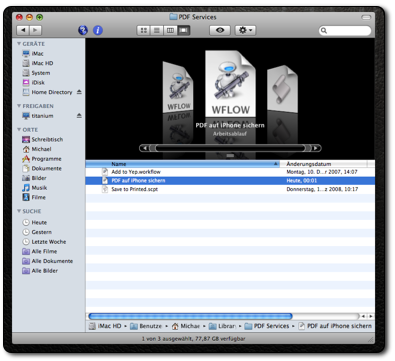
Task: Click the Cover Flow scroll bar thumb
Action: (230, 148)
